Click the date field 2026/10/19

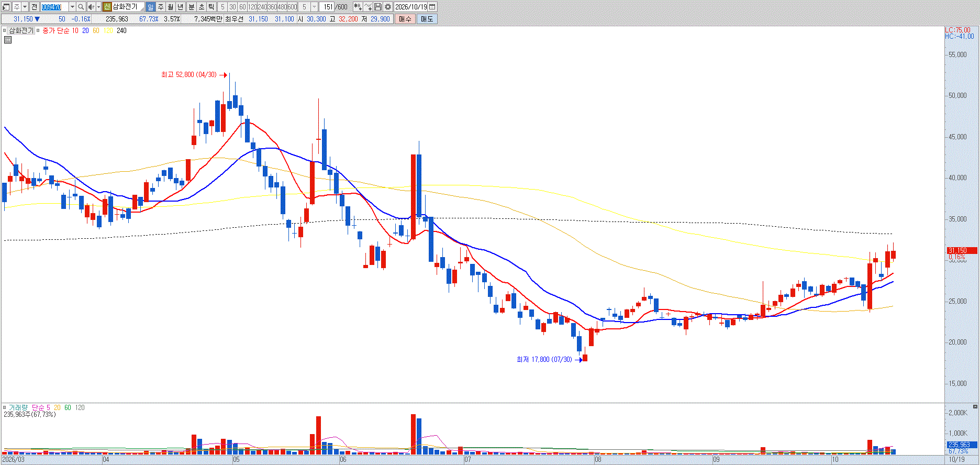point(411,7)
